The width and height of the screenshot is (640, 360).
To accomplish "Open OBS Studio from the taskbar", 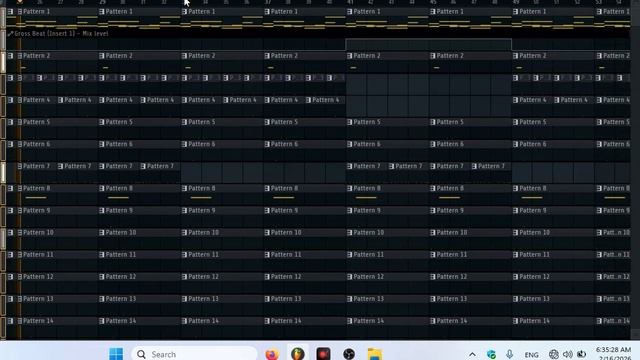I will [349, 353].
